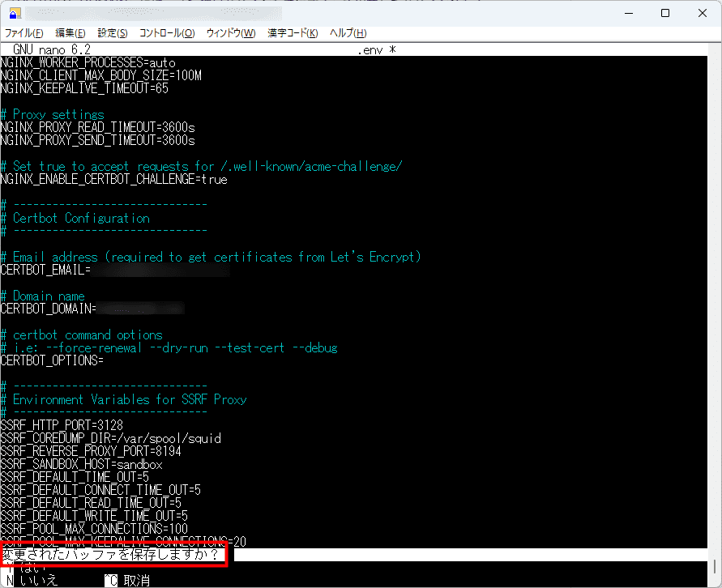Click the SSRF_HTTP_PORT=3128 line

click(61, 425)
